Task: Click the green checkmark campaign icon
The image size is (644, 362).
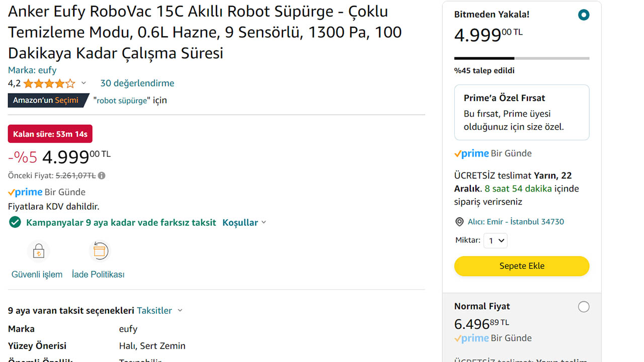Action: point(15,222)
